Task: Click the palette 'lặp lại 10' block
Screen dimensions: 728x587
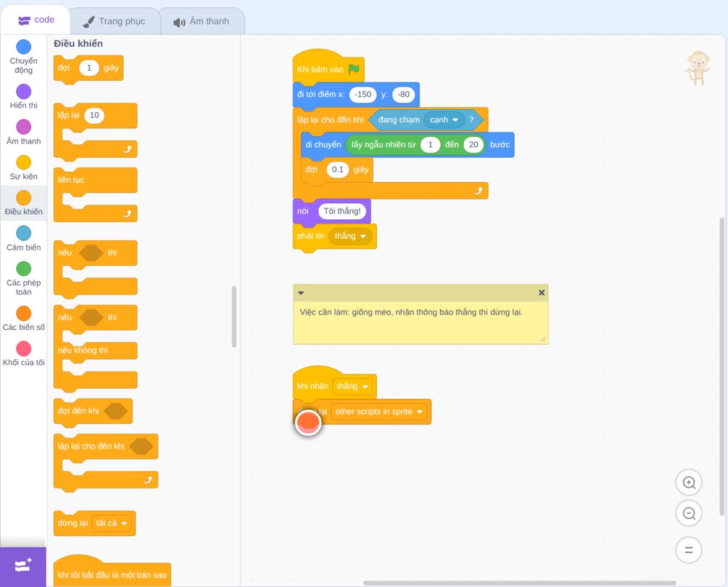Action: point(95,130)
